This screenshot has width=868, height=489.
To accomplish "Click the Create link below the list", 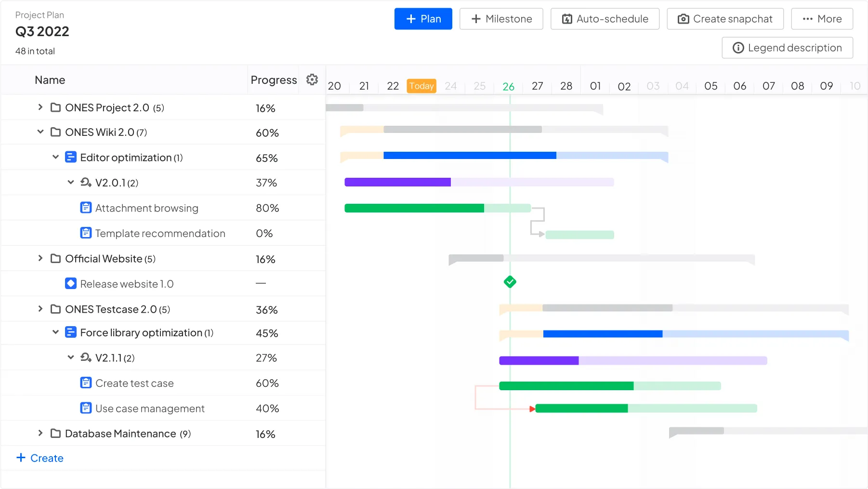I will pyautogui.click(x=40, y=458).
